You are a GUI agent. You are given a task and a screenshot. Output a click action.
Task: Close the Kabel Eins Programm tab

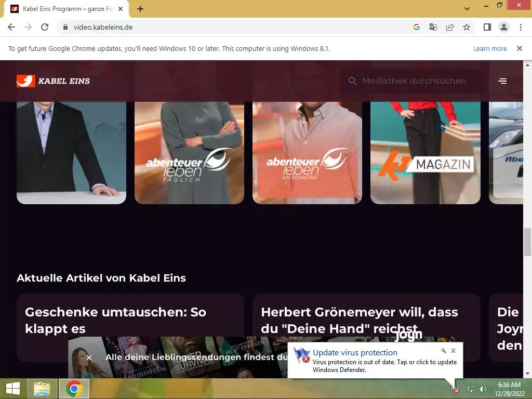[x=121, y=9]
